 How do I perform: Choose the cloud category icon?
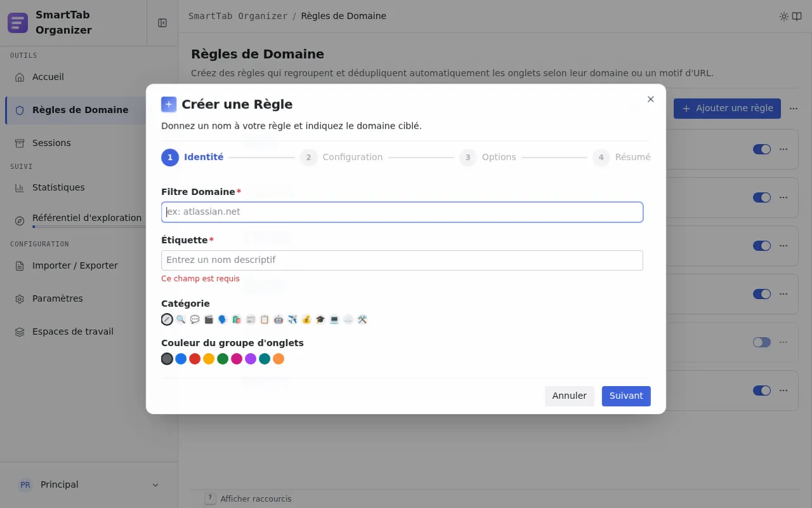tap(348, 319)
